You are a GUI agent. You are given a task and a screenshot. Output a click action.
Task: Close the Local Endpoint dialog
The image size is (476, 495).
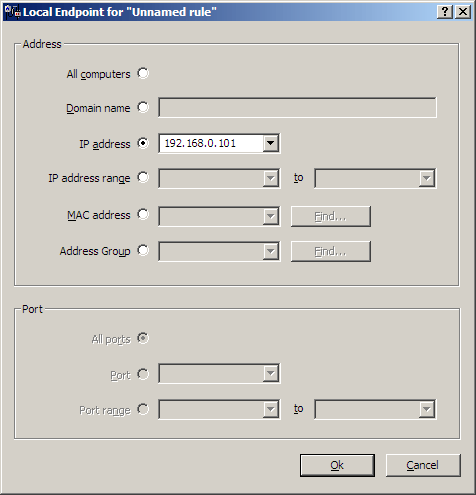(463, 12)
